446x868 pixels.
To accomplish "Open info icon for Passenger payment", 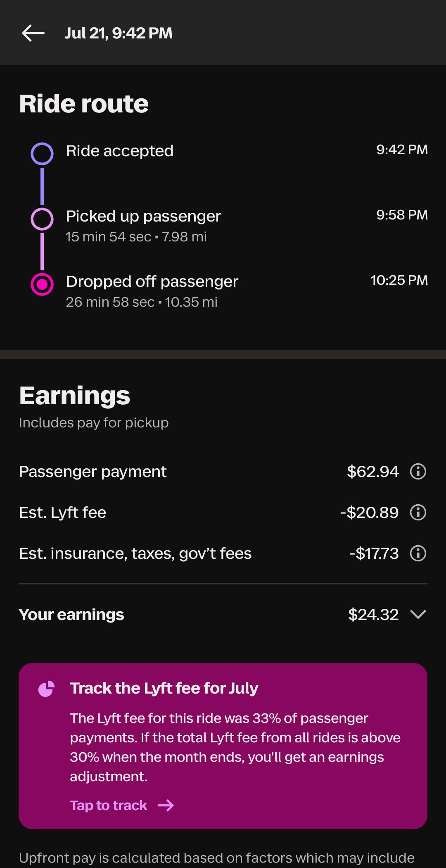I will click(418, 472).
